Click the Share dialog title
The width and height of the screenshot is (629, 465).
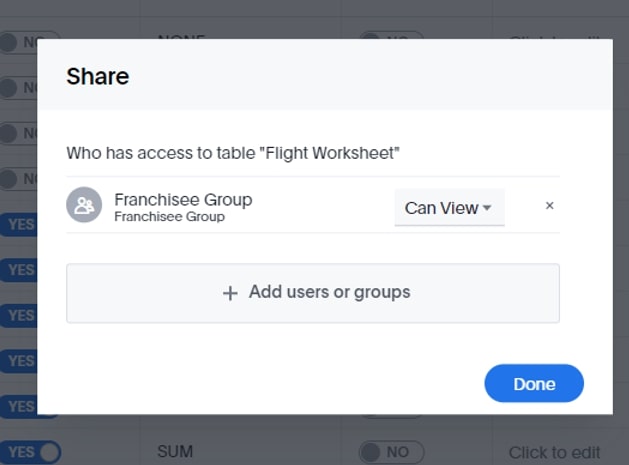97,76
